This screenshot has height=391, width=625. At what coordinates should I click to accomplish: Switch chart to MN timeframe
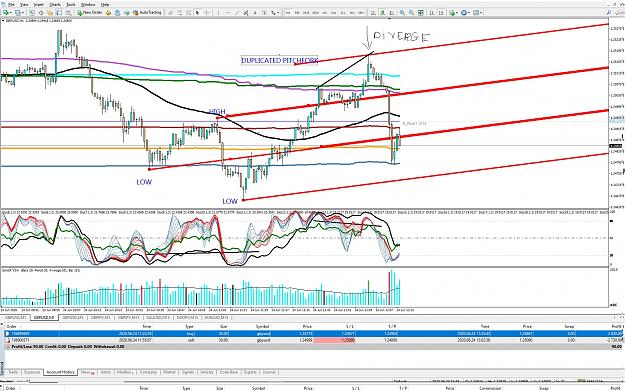[361, 13]
